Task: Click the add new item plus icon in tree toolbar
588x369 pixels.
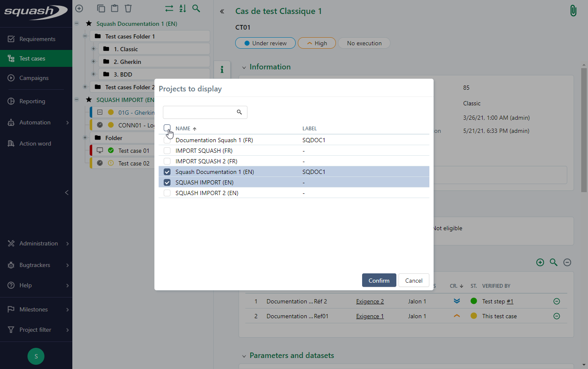Action: (x=79, y=8)
